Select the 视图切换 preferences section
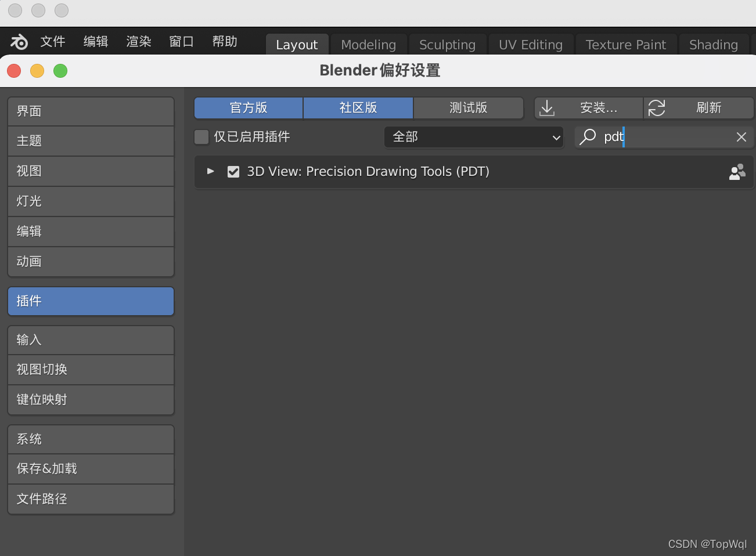756x556 pixels. (x=91, y=370)
